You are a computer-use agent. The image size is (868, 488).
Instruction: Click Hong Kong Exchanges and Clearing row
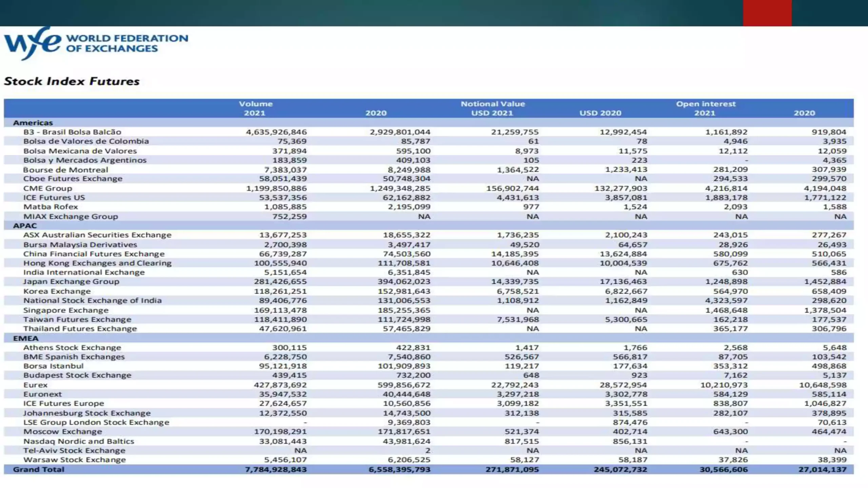point(429,263)
